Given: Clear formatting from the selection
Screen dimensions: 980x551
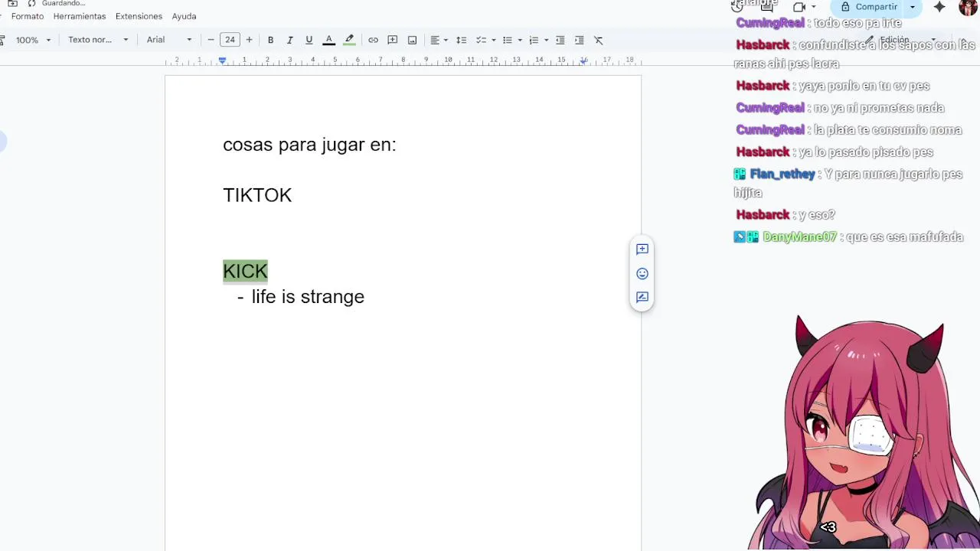Looking at the screenshot, I should (599, 40).
